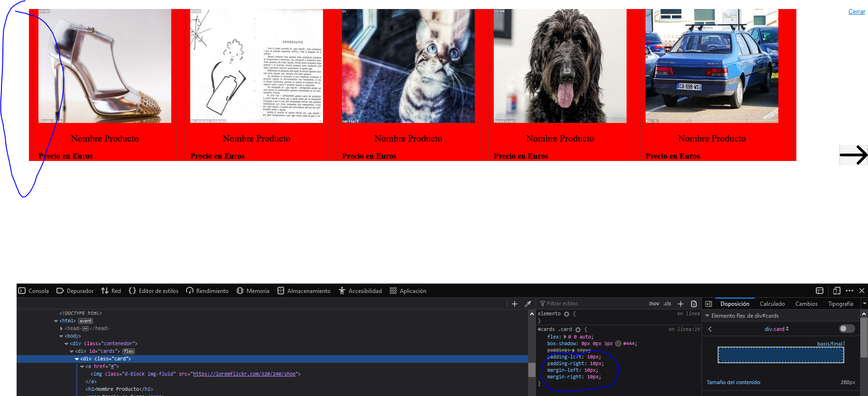
Task: Open devtools three-dot options menu
Action: pyautogui.click(x=850, y=291)
